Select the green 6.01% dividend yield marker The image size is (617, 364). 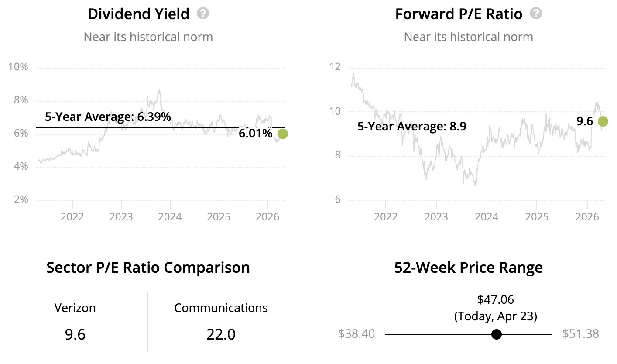coord(282,134)
